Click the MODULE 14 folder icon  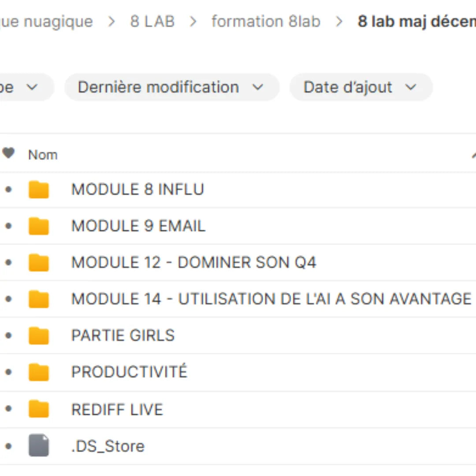coord(39,300)
